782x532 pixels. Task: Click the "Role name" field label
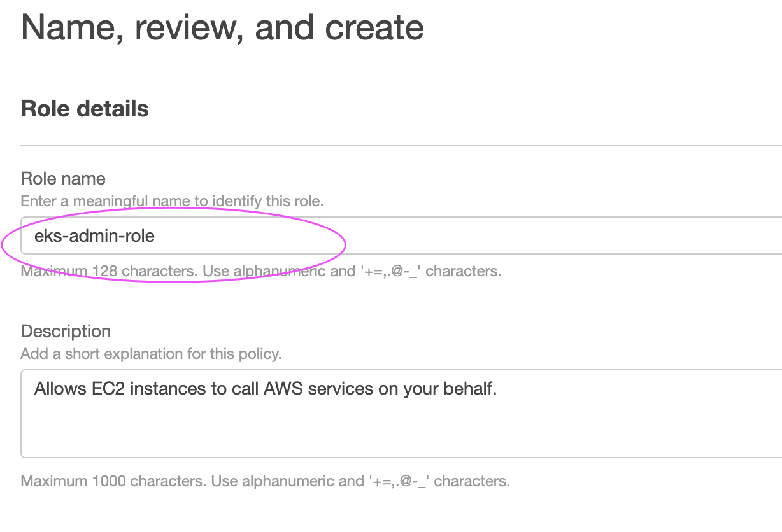point(63,178)
